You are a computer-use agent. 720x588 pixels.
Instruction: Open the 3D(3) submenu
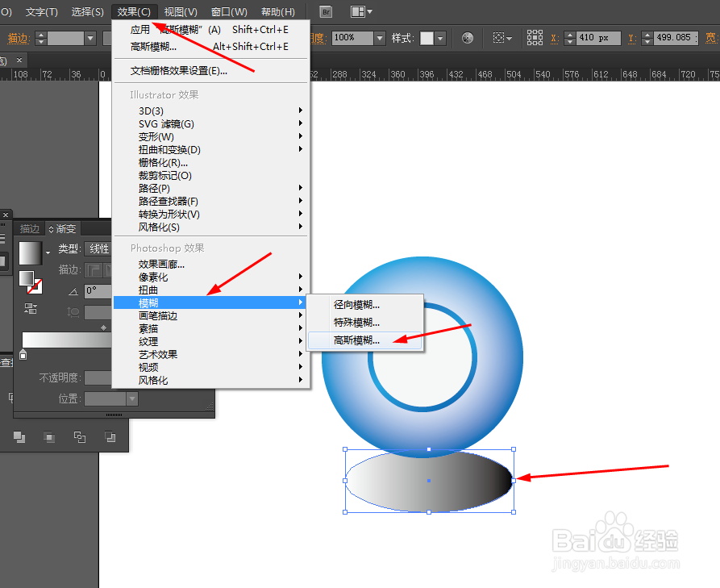pyautogui.click(x=211, y=111)
